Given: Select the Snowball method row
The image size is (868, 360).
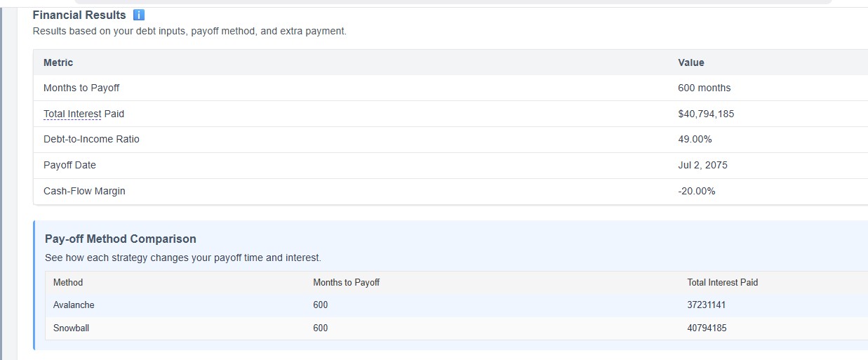Looking at the screenshot, I should (x=71, y=328).
